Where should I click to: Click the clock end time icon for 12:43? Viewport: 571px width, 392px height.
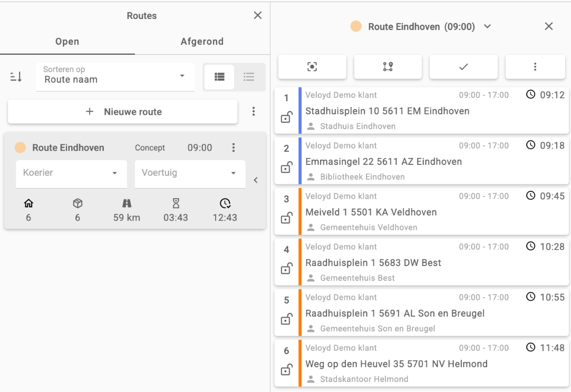225,203
